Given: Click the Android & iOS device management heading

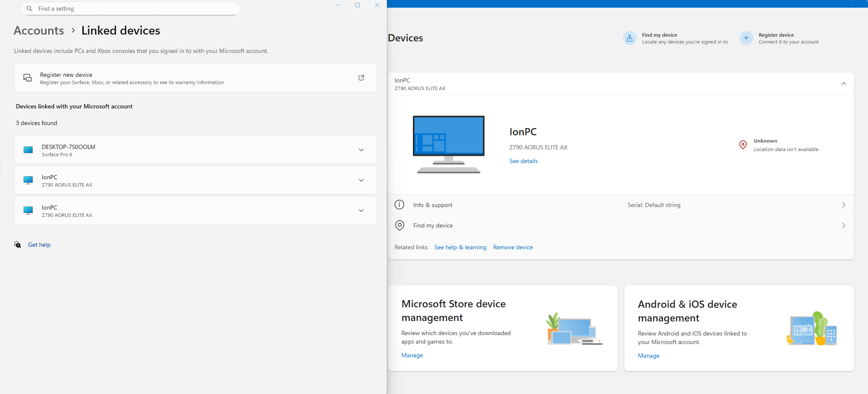Looking at the screenshot, I should [687, 311].
